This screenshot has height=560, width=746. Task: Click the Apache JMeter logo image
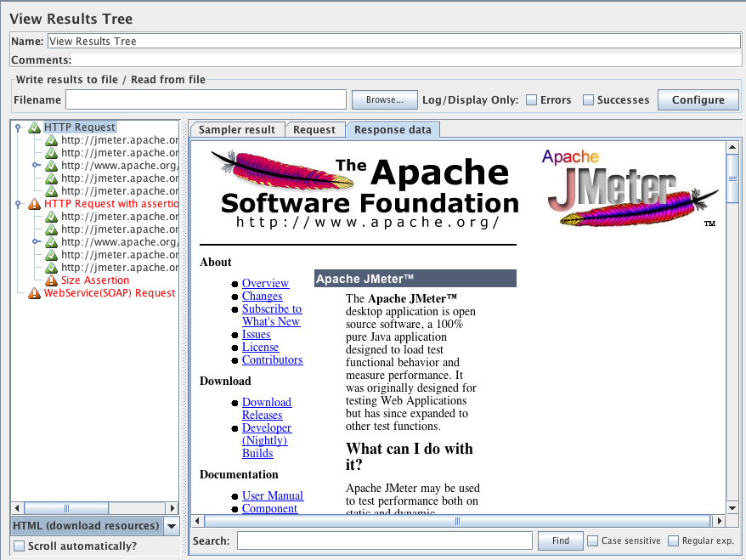click(x=630, y=189)
